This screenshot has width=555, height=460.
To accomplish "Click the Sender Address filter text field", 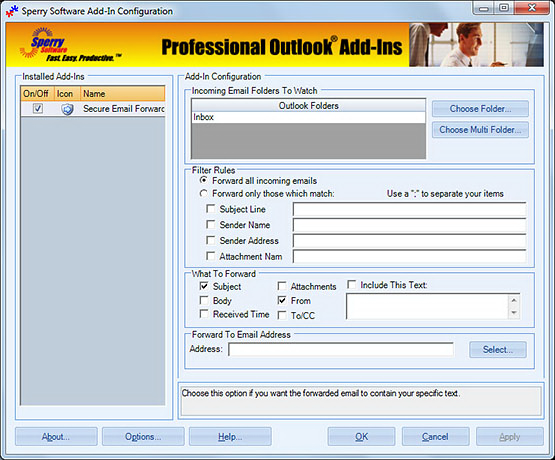I will tap(409, 241).
